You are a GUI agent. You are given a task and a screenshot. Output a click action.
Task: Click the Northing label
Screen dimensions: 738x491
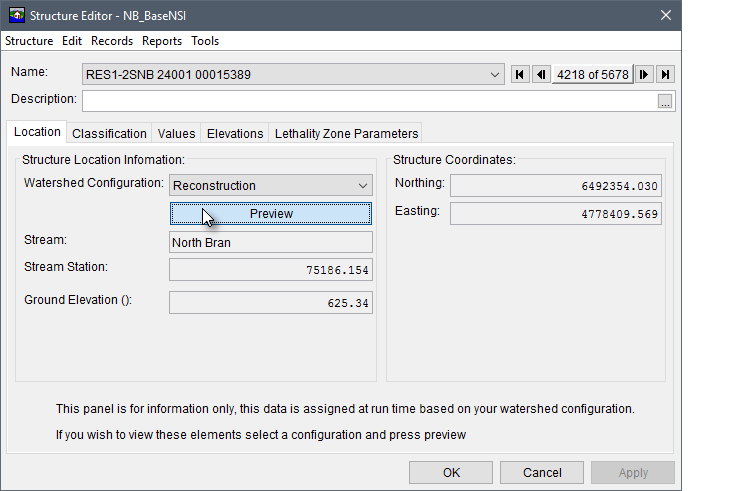tap(419, 183)
